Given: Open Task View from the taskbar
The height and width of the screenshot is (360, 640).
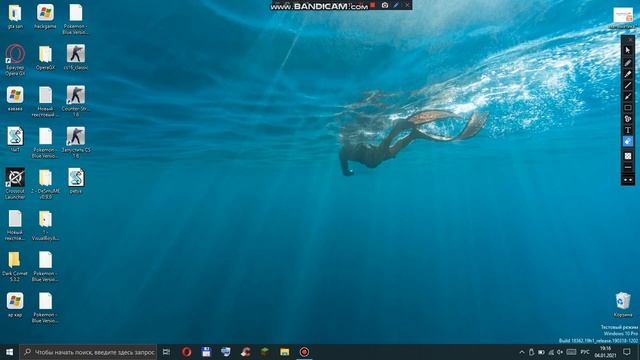Looking at the screenshot, I should click(x=167, y=352).
